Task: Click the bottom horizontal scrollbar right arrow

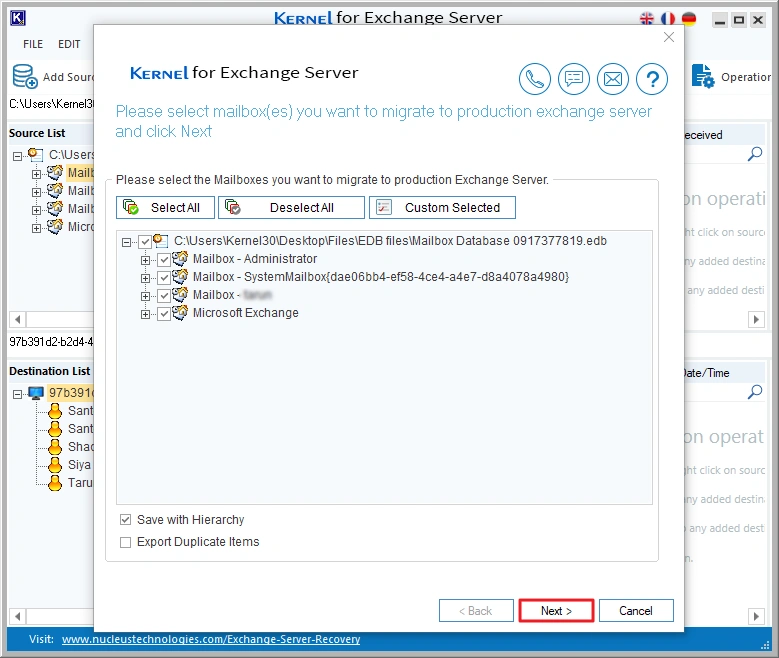Action: [x=756, y=616]
